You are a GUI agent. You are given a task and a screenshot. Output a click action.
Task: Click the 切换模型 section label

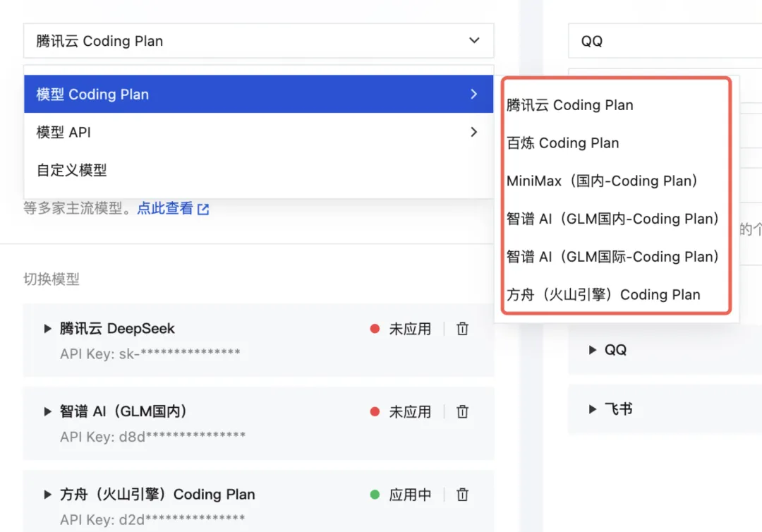tap(52, 279)
